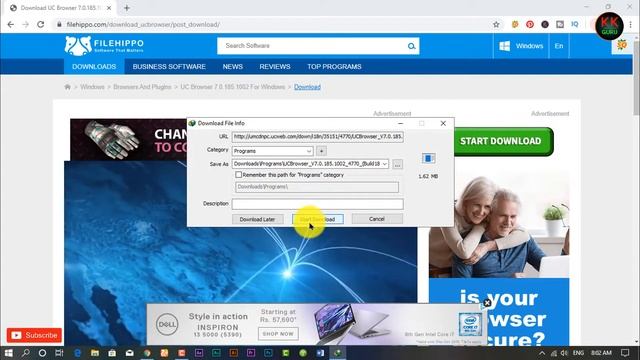640x360 pixels.
Task: Click the plus button beside Category dropdown
Action: (x=321, y=151)
